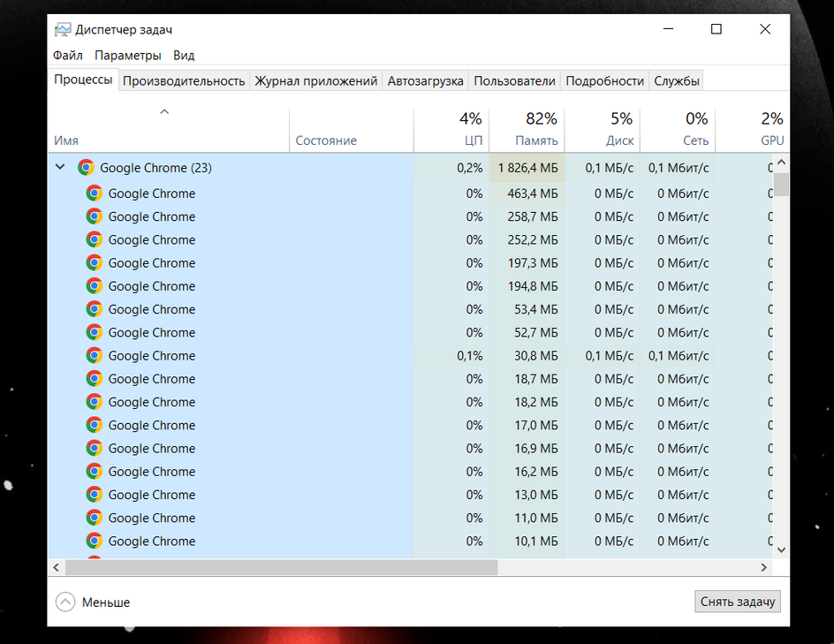
Task: Collapse the Google Chrome (23) group
Action: [x=60, y=167]
